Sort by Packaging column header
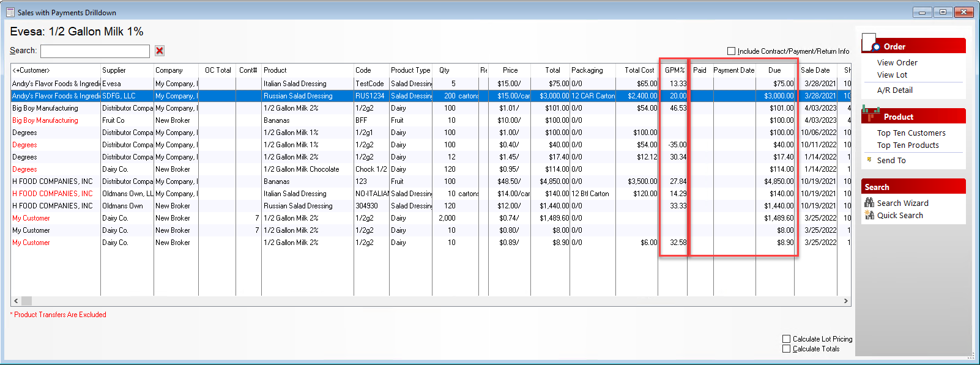The width and height of the screenshot is (980, 366). tap(593, 70)
